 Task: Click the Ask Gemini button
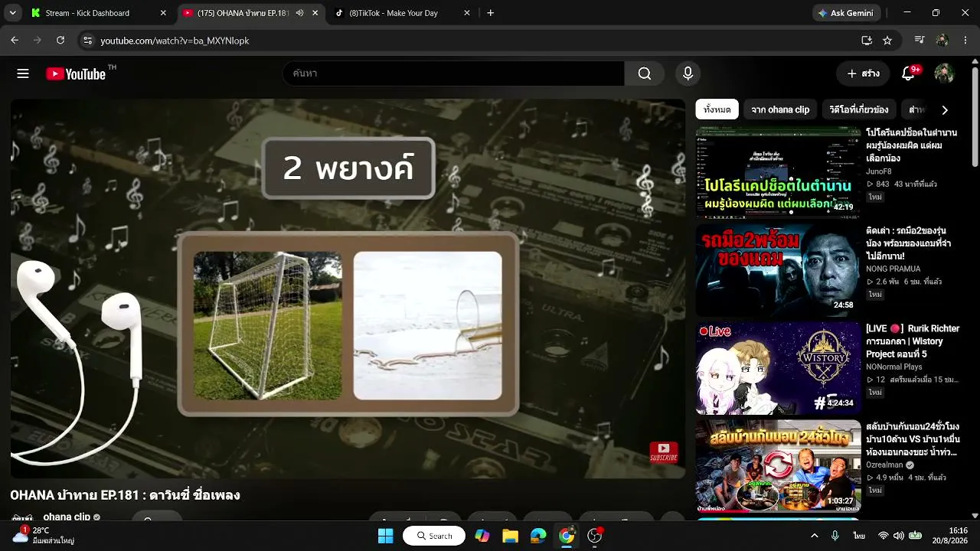(x=847, y=13)
